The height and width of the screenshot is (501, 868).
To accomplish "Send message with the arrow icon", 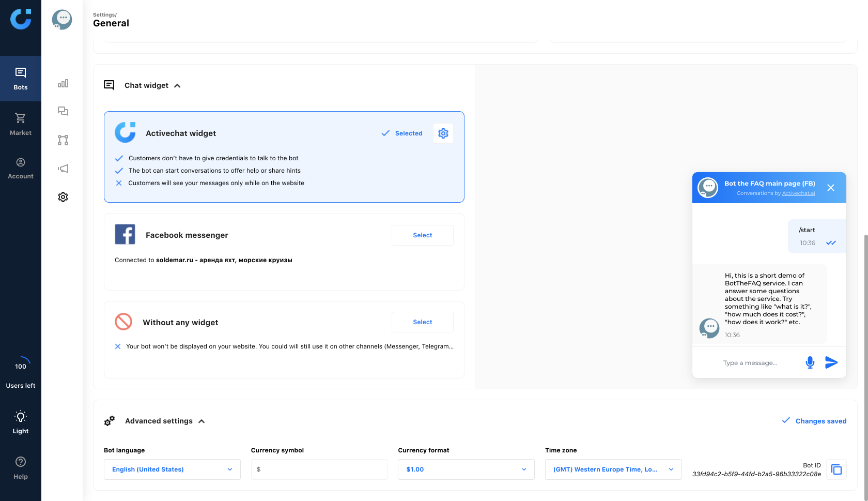I will 831,362.
